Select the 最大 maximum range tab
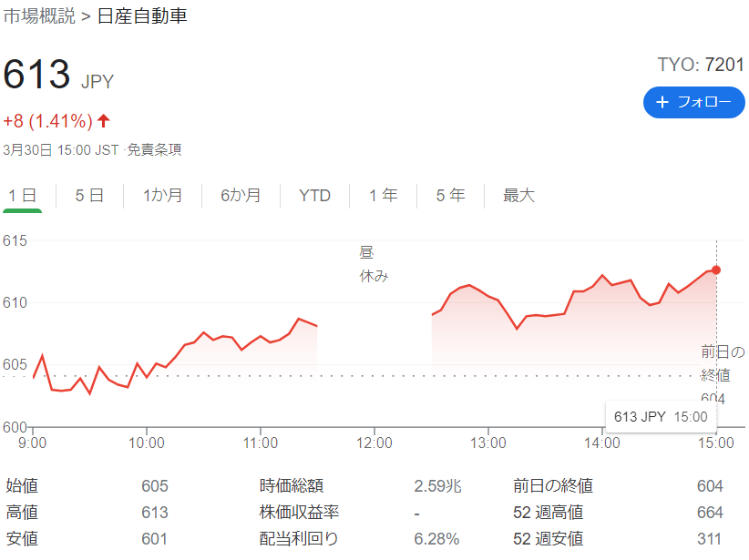This screenshot has width=749, height=560. pos(518,196)
